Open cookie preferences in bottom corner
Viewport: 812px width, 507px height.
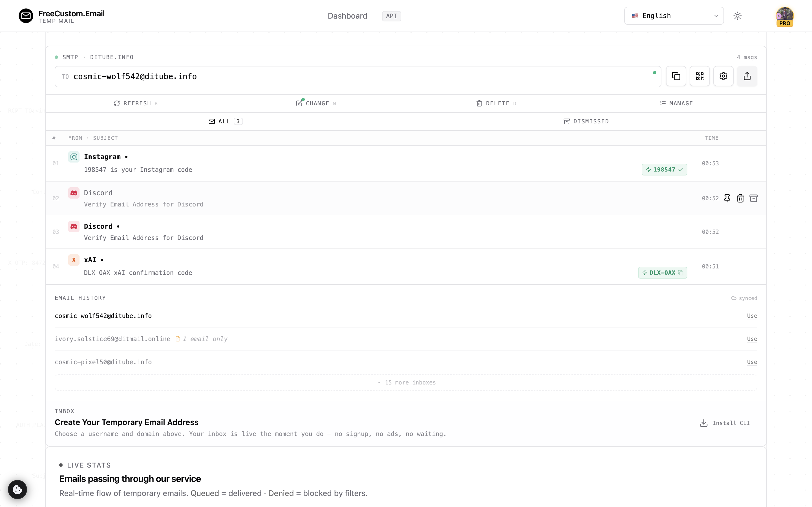pos(17,490)
